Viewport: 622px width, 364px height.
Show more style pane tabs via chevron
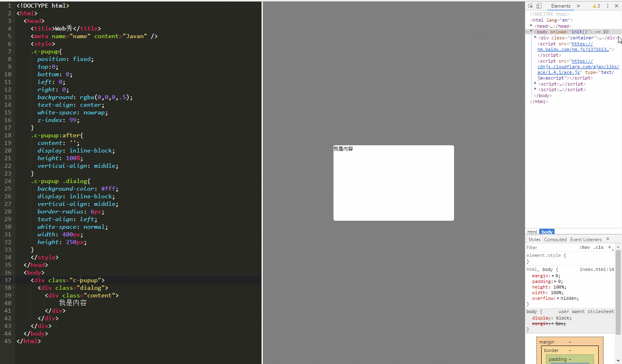(608, 239)
